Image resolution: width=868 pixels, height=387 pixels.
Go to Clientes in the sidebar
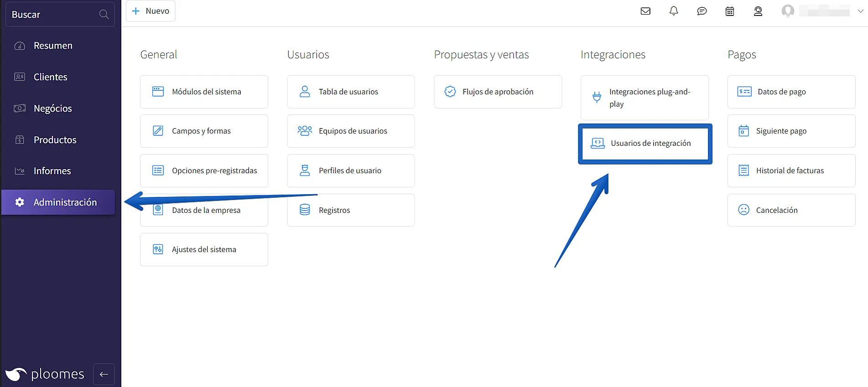[x=50, y=77]
